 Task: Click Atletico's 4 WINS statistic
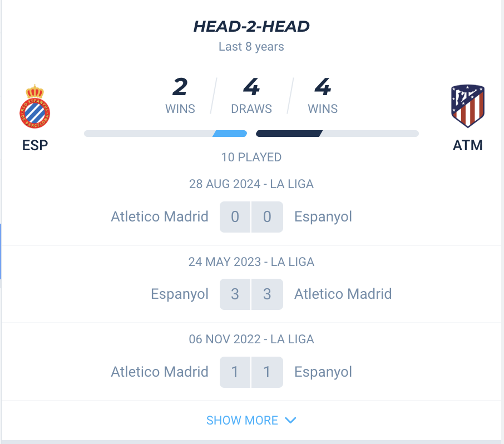pos(323,96)
